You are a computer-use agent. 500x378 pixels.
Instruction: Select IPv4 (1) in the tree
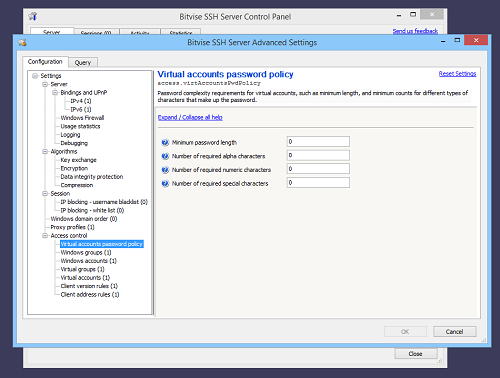click(x=81, y=101)
